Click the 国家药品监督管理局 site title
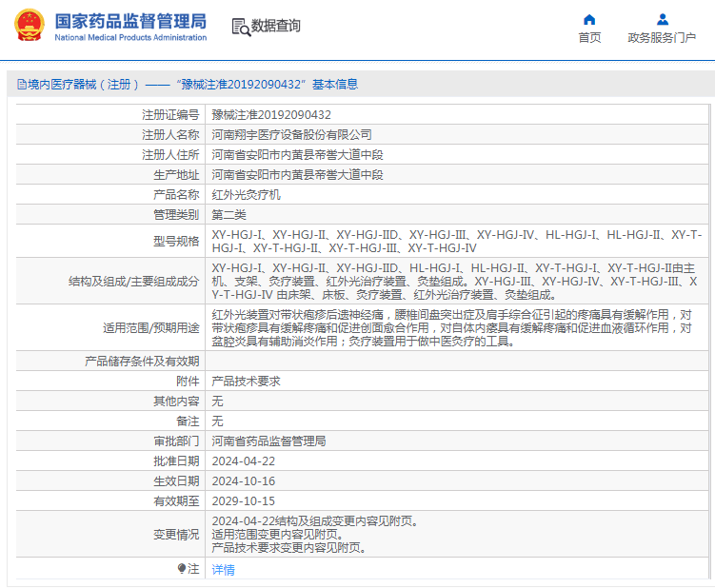 coord(130,22)
